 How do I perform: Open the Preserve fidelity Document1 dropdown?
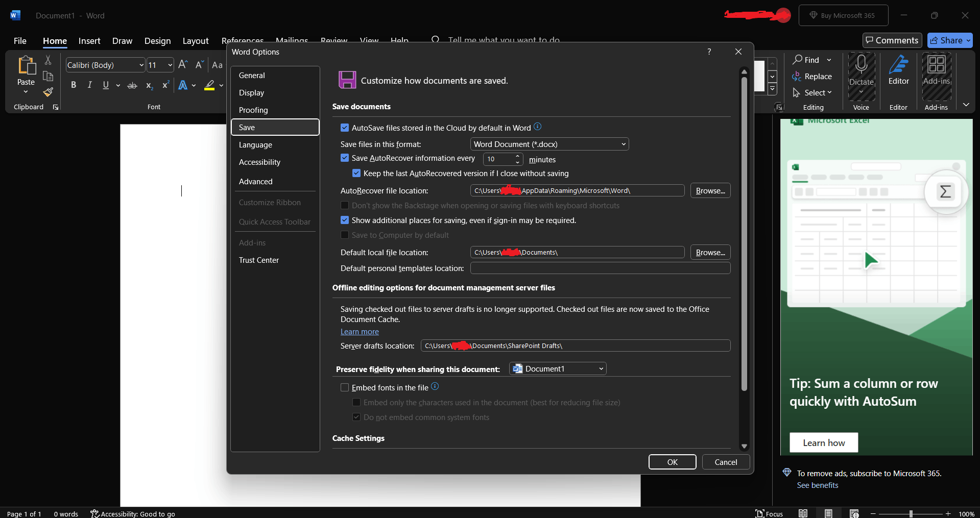[x=558, y=368]
